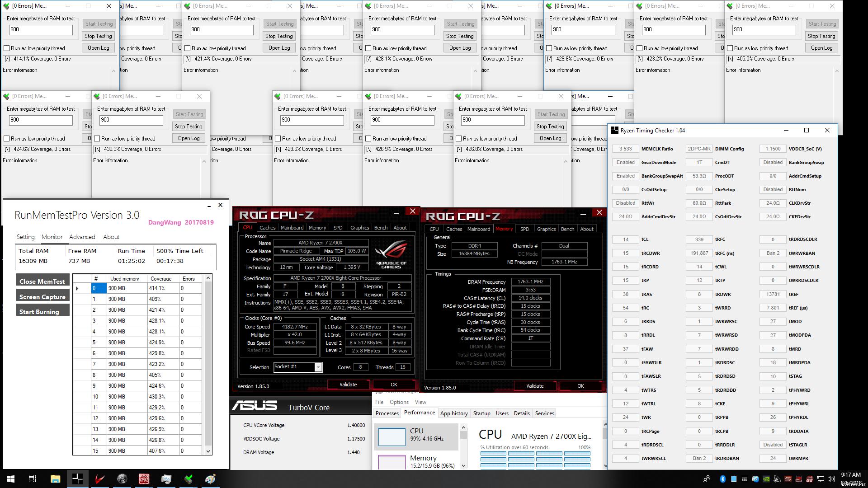The width and height of the screenshot is (868, 488).
Task: Click OK in CPU-Z processor window
Action: (x=394, y=385)
